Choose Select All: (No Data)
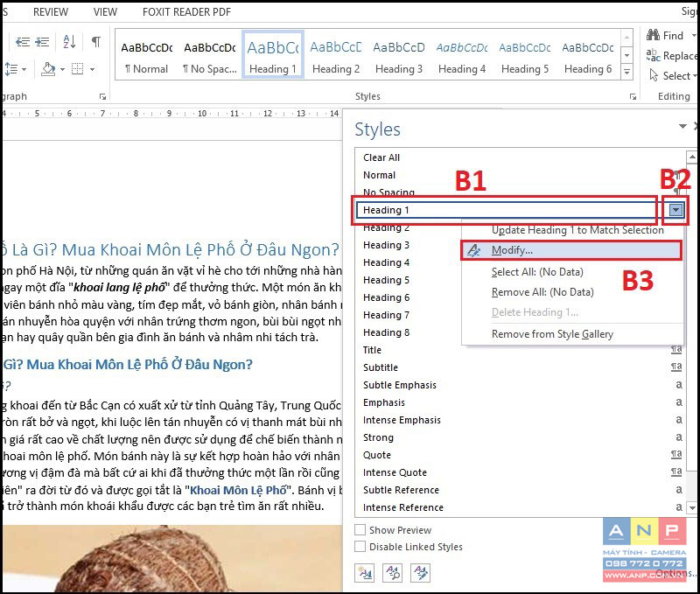Viewport: 700px width, 594px height. [x=537, y=272]
